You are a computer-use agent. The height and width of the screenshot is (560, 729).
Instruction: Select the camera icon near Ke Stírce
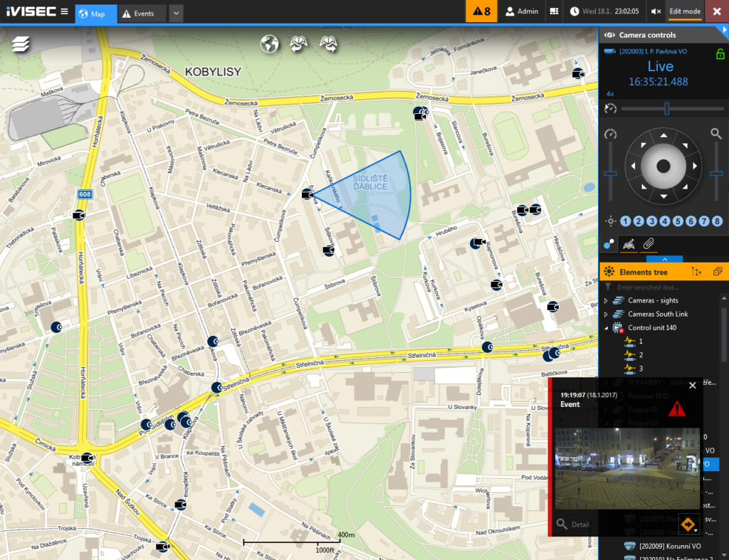click(180, 504)
